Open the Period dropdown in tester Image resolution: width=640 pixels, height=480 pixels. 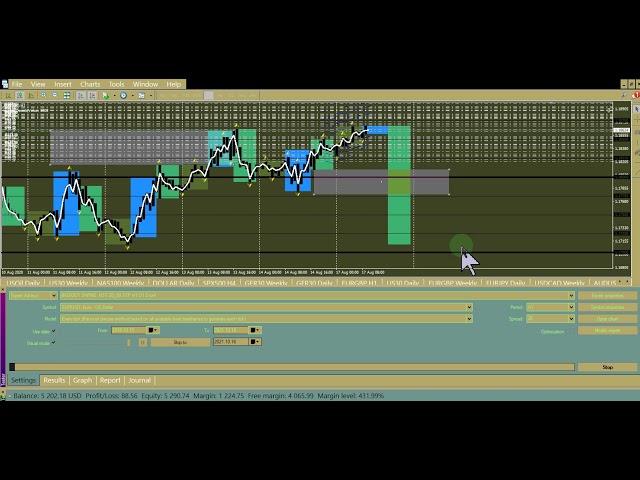click(x=571, y=307)
